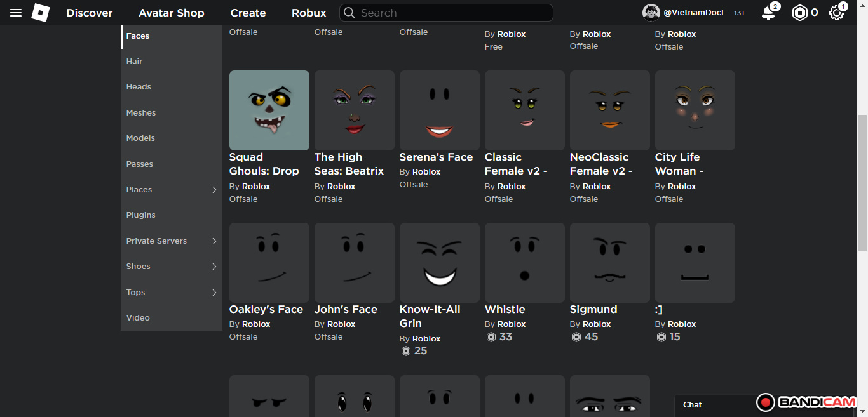Open the Know-It-All Grin item link
This screenshot has height=417, width=868.
pyautogui.click(x=430, y=316)
